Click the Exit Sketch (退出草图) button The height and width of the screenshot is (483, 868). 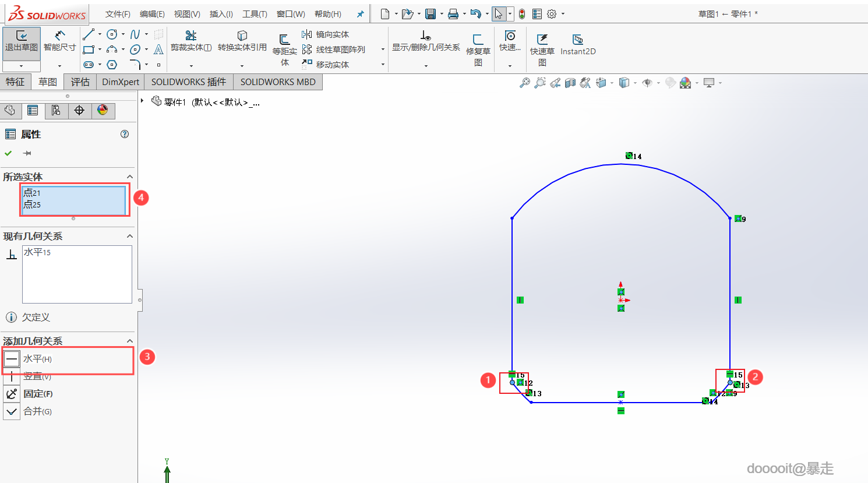(x=22, y=42)
